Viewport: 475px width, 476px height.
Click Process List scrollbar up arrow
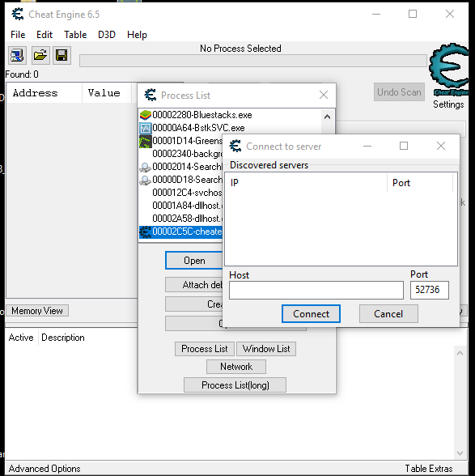327,117
